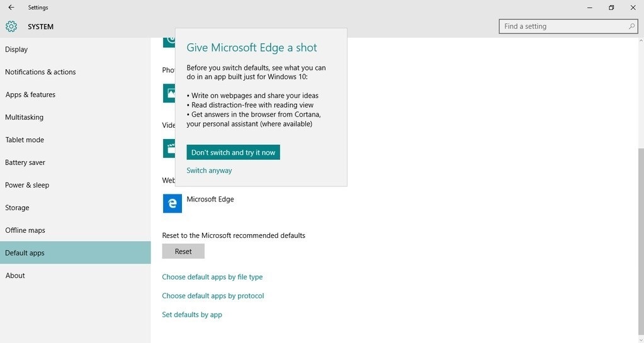Open the 'Set defaults by app' link
644x343 pixels.
coord(192,315)
